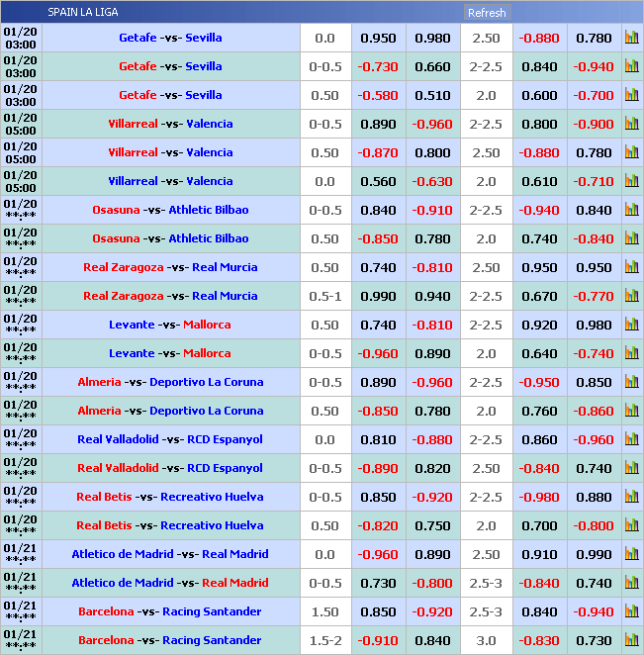Open chart icon for Real Zaragoza-Real Murcia 0.5-1 row
Screen dimensions: 644x655
click(631, 297)
